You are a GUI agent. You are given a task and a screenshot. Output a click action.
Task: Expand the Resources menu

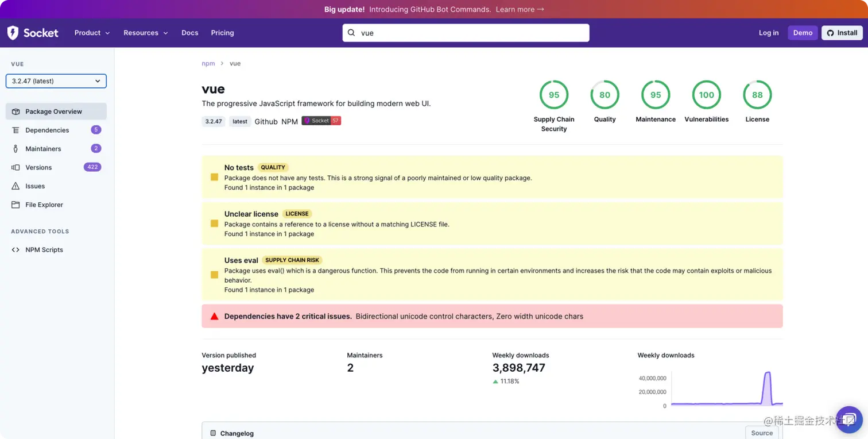[146, 33]
